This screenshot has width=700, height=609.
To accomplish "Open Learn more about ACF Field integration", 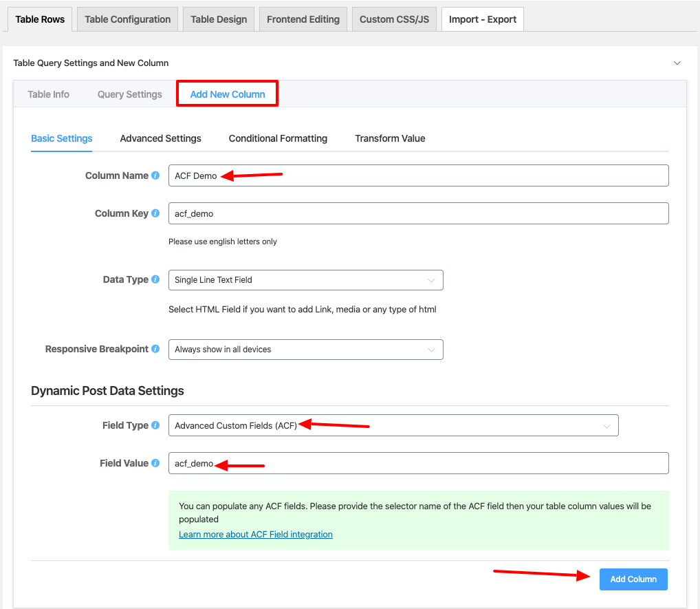I will pyautogui.click(x=255, y=535).
